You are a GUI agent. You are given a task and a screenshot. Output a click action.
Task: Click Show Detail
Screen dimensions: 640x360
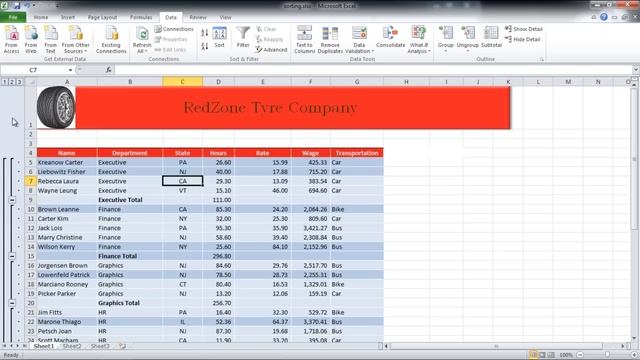tap(524, 29)
